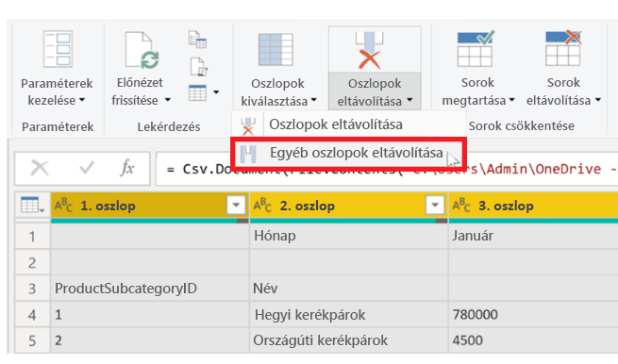Expand Sorok eltávolítása dropdown arrow
The height and width of the screenshot is (364, 618).
click(x=598, y=100)
